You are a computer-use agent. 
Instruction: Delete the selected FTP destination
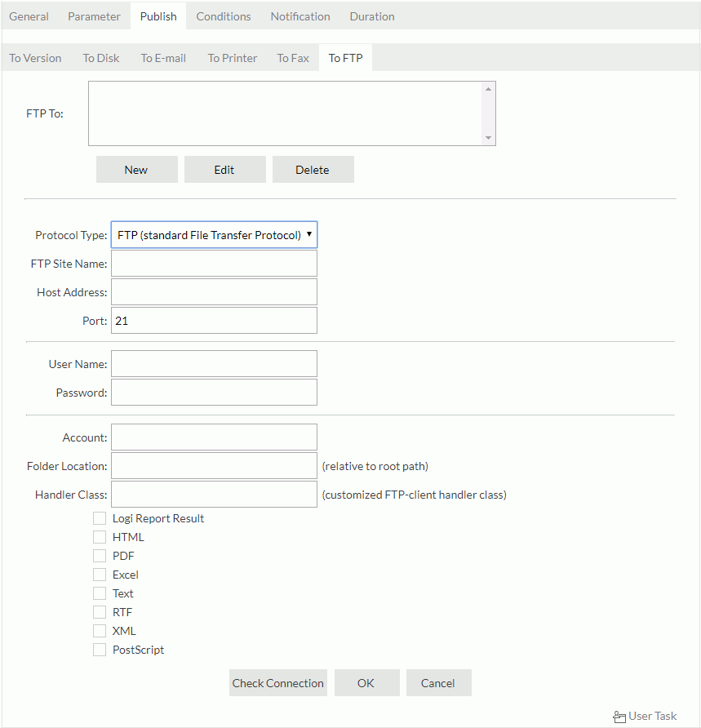(313, 169)
